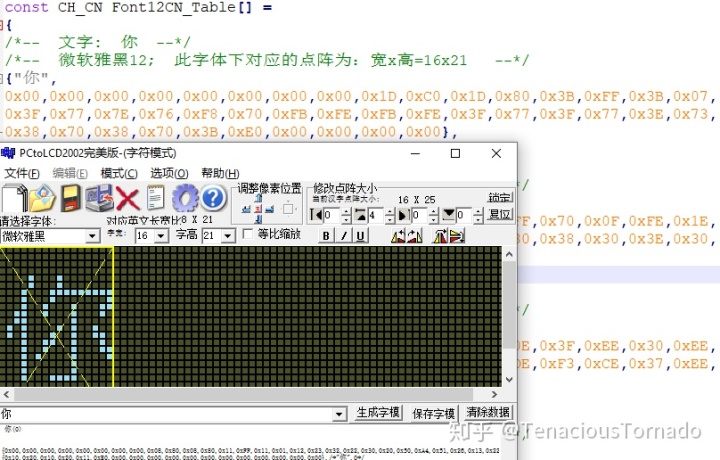Click the 锁定 lock button
This screenshot has width=720, height=460.
click(x=500, y=197)
